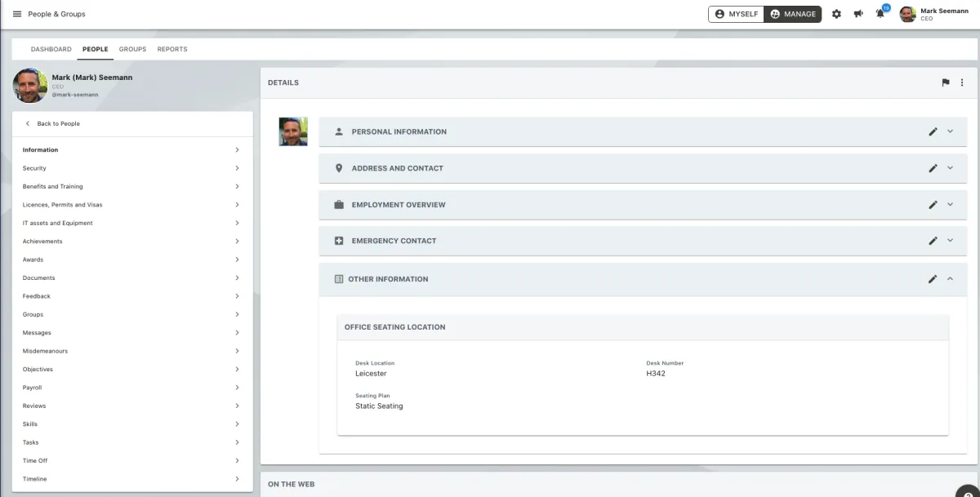Select Information in the sidebar
The image size is (980, 497).
point(132,150)
